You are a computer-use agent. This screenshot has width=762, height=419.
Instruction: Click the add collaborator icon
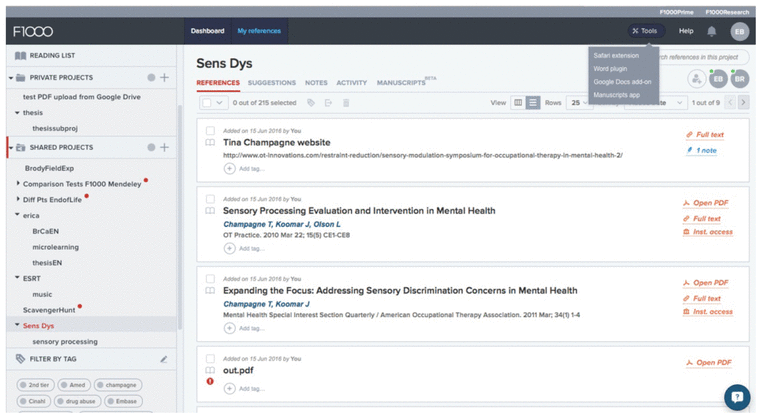[697, 79]
